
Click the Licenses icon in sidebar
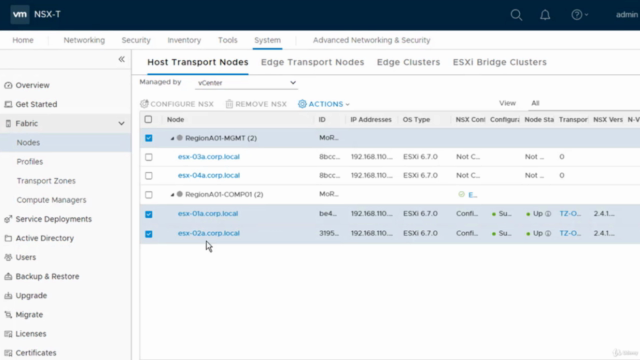[8, 334]
